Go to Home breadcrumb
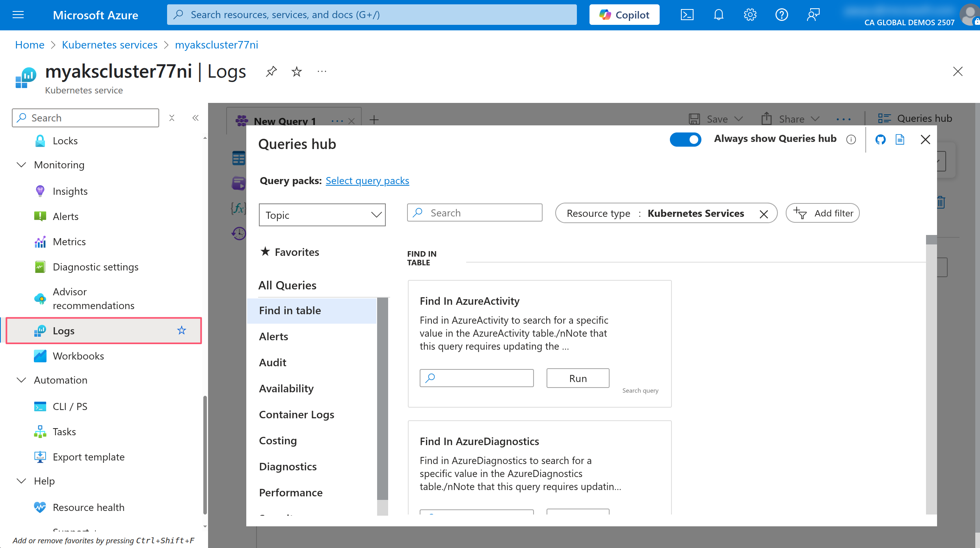The height and width of the screenshot is (548, 980). tap(30, 45)
